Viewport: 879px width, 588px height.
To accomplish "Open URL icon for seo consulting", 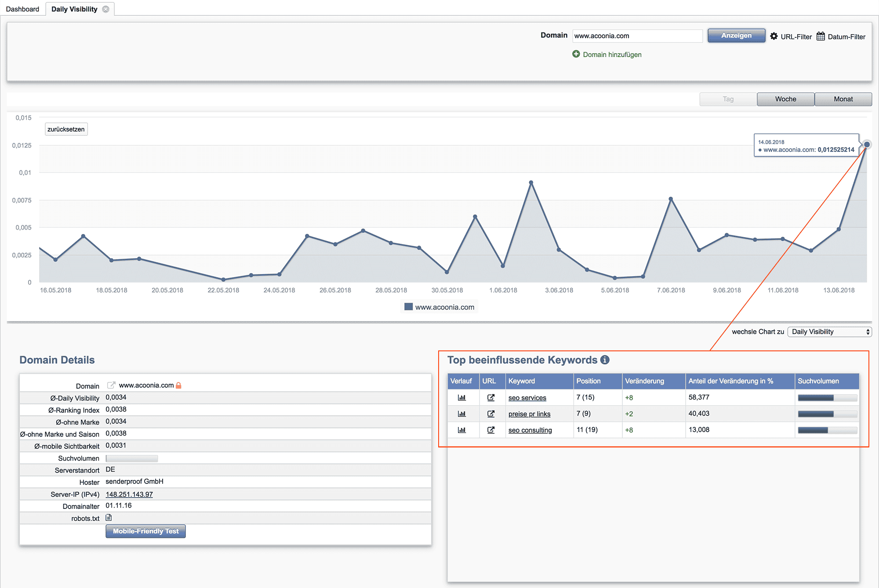I will click(491, 430).
